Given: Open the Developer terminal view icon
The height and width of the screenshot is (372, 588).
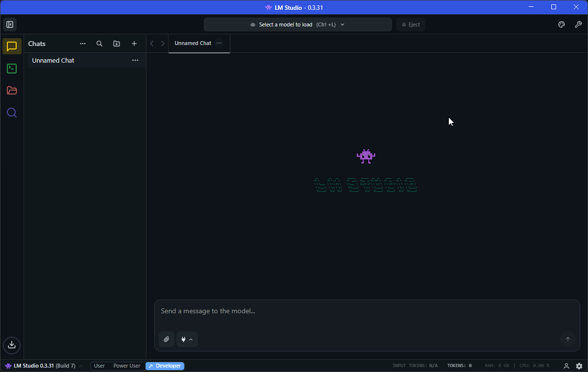Looking at the screenshot, I should 12,69.
